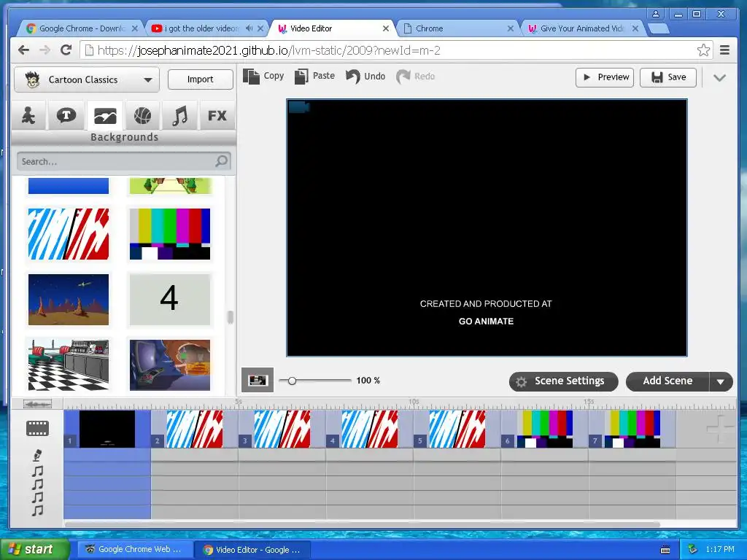Click the Paste toolbar button
Image resolution: width=747 pixels, height=560 pixels.
click(x=315, y=76)
